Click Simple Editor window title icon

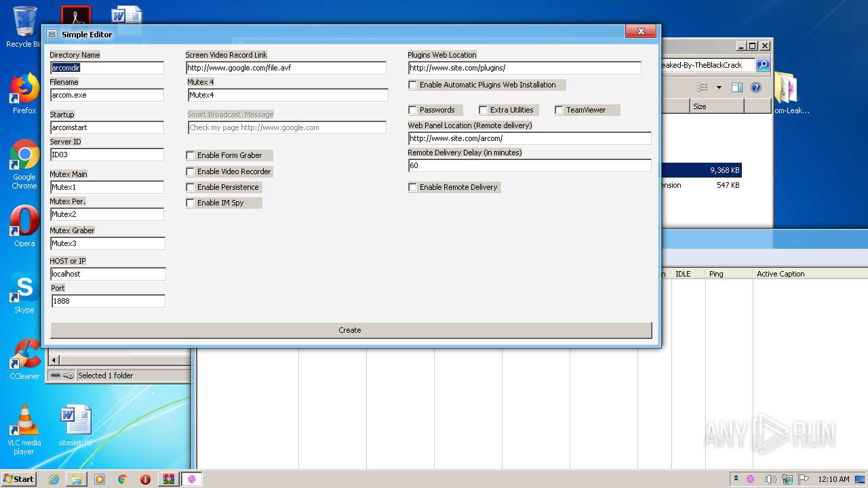point(52,34)
